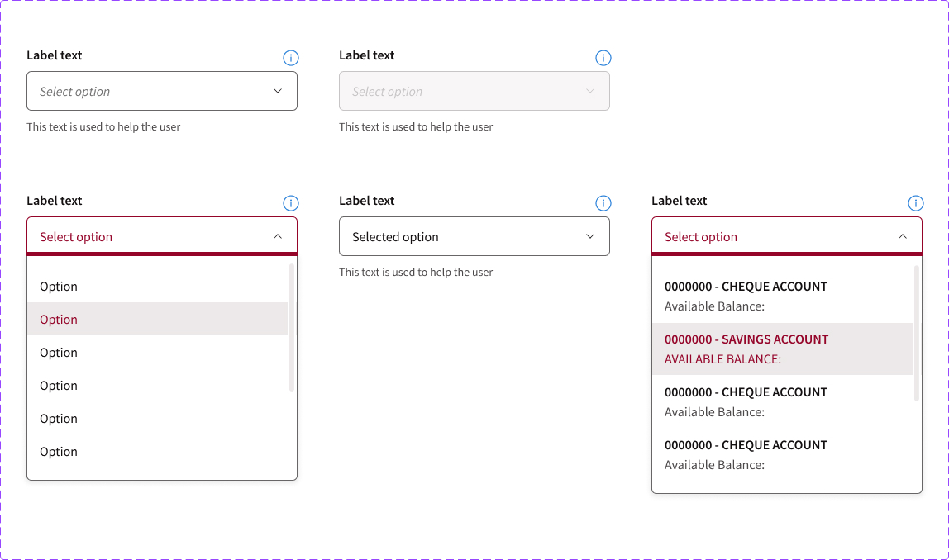Click info icon above disabled dropdown
949x560 pixels.
click(x=603, y=58)
